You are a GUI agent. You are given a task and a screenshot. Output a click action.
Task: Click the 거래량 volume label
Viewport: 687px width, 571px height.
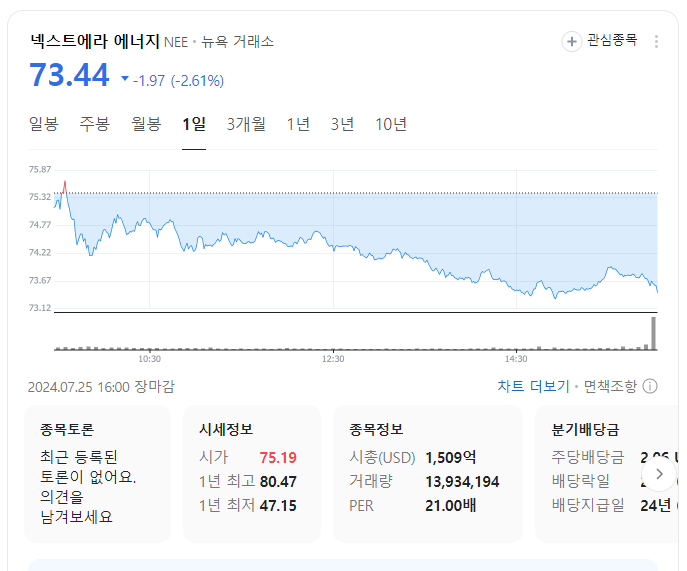[x=371, y=482]
